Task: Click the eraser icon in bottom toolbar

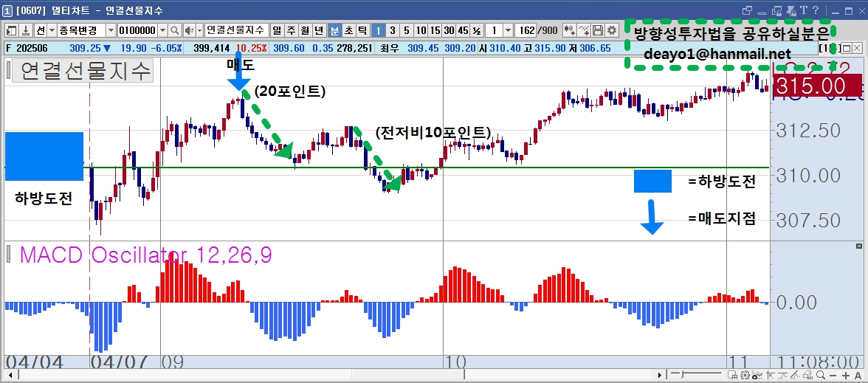Action: point(809,376)
